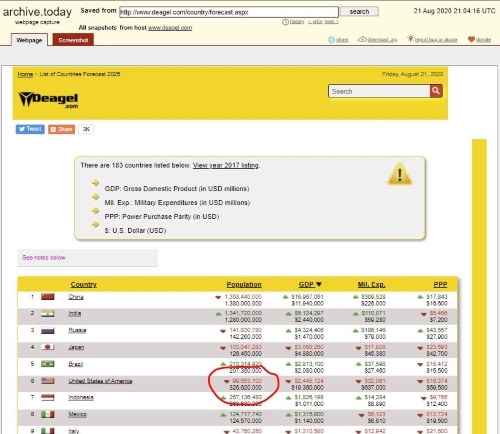Open the Japan country link
Viewport: 500px width, 434px height.
click(76, 347)
